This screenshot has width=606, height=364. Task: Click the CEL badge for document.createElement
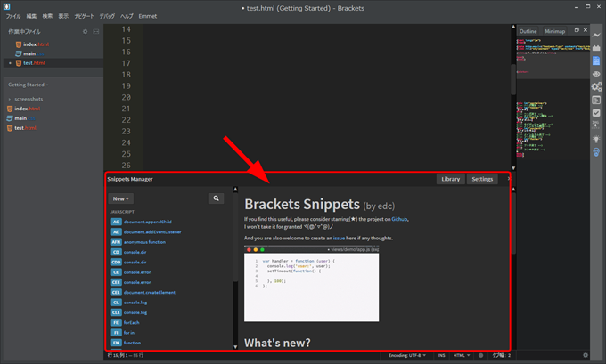click(x=116, y=293)
